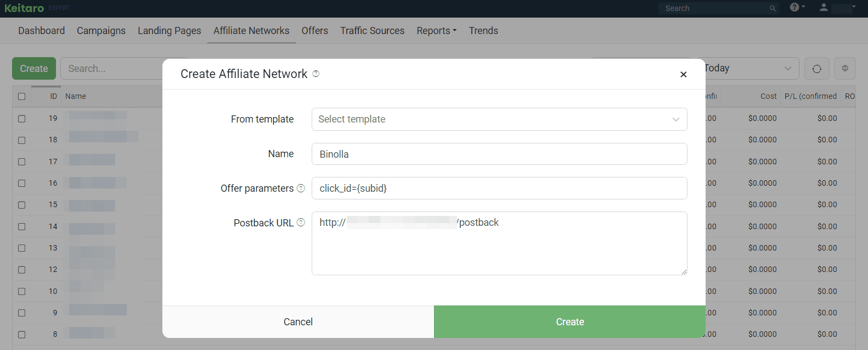Click the green Create button in the dialog footer
The width and height of the screenshot is (868, 350).
pyautogui.click(x=570, y=322)
